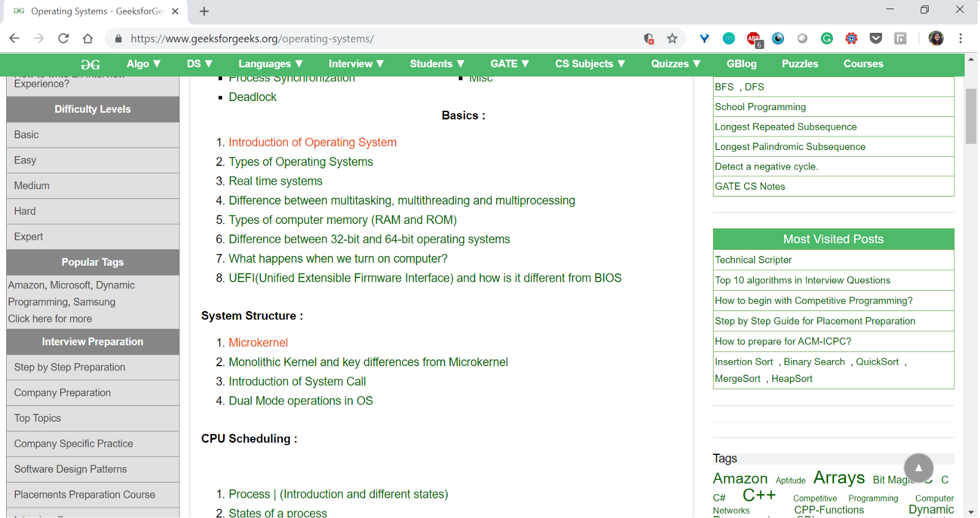Select the Medium difficulty level

92,186
